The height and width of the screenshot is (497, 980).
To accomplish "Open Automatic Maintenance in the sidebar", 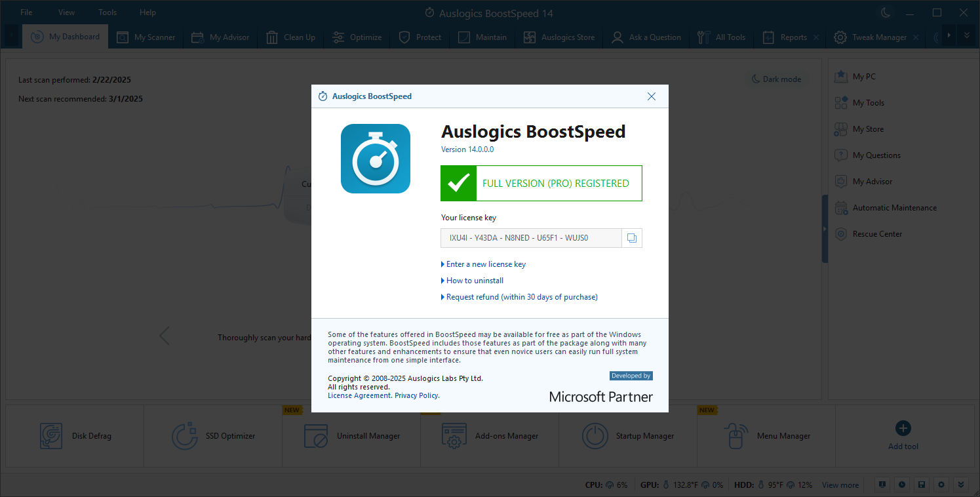I will coord(885,208).
